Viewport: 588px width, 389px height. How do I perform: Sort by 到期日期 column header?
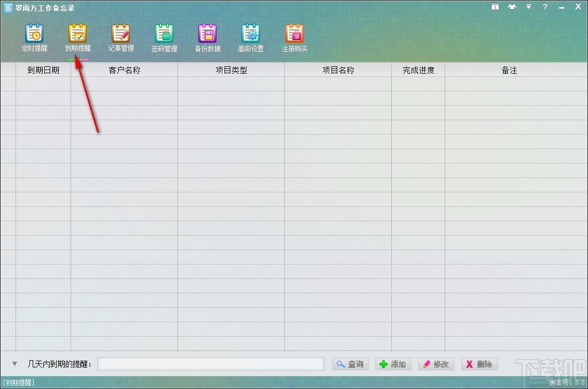click(x=43, y=70)
